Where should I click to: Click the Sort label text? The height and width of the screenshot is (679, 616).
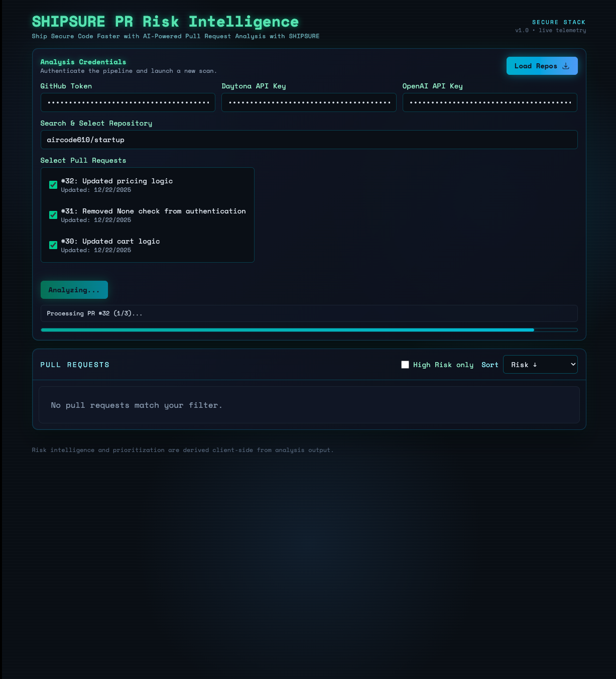pyautogui.click(x=490, y=365)
